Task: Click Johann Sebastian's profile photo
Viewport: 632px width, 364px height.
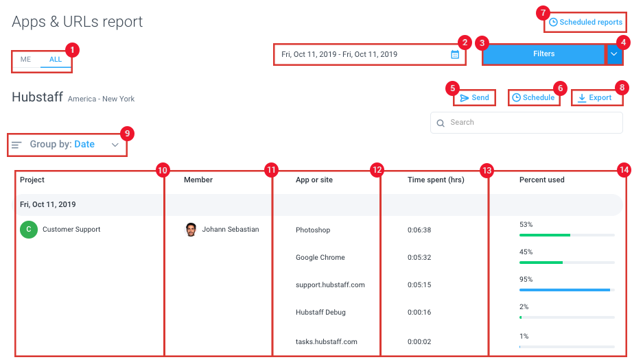Action: click(191, 230)
